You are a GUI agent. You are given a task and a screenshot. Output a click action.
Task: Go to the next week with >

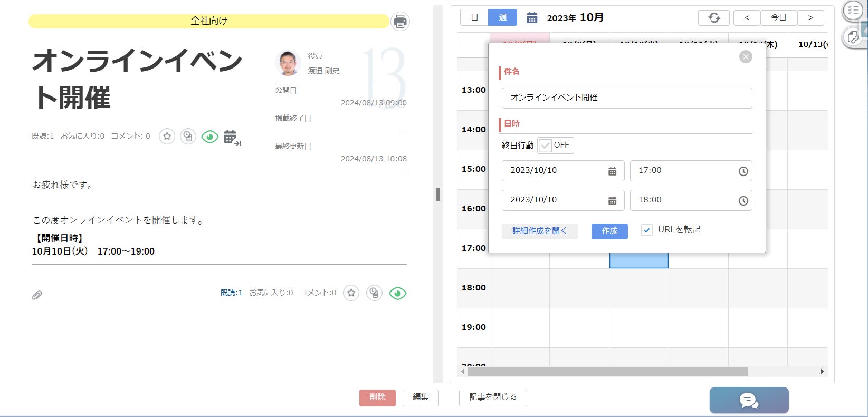click(x=810, y=18)
